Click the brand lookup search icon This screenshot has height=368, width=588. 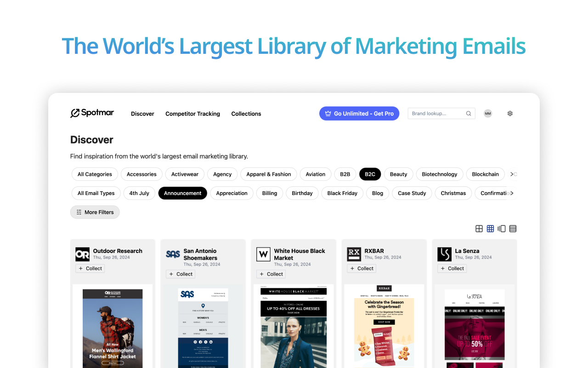[x=469, y=114]
